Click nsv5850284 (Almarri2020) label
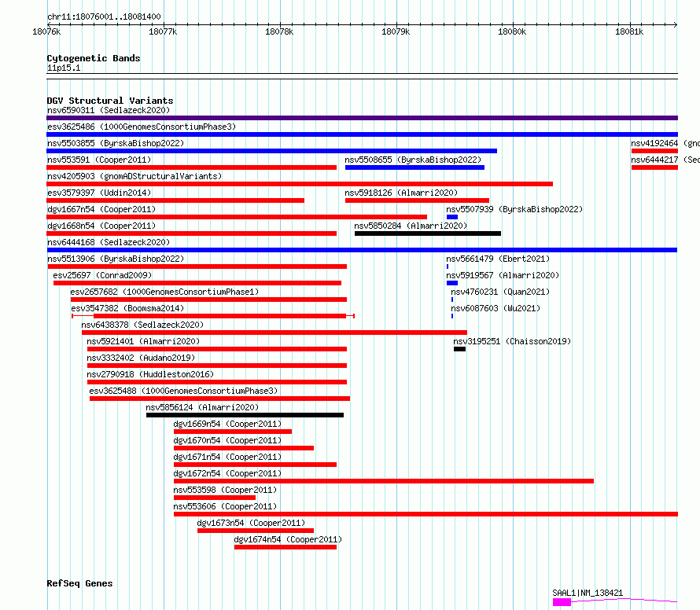 (411, 226)
